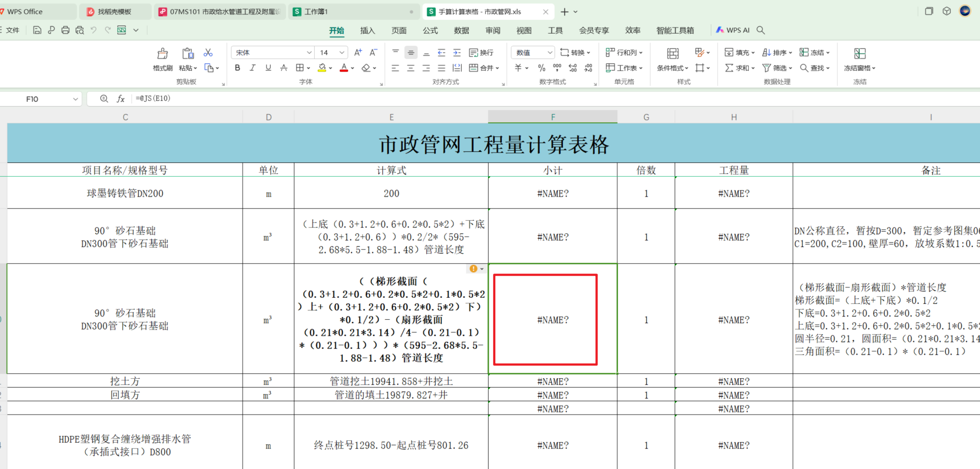Increase font size with A+ icon
This screenshot has height=469, width=980.
point(358,52)
